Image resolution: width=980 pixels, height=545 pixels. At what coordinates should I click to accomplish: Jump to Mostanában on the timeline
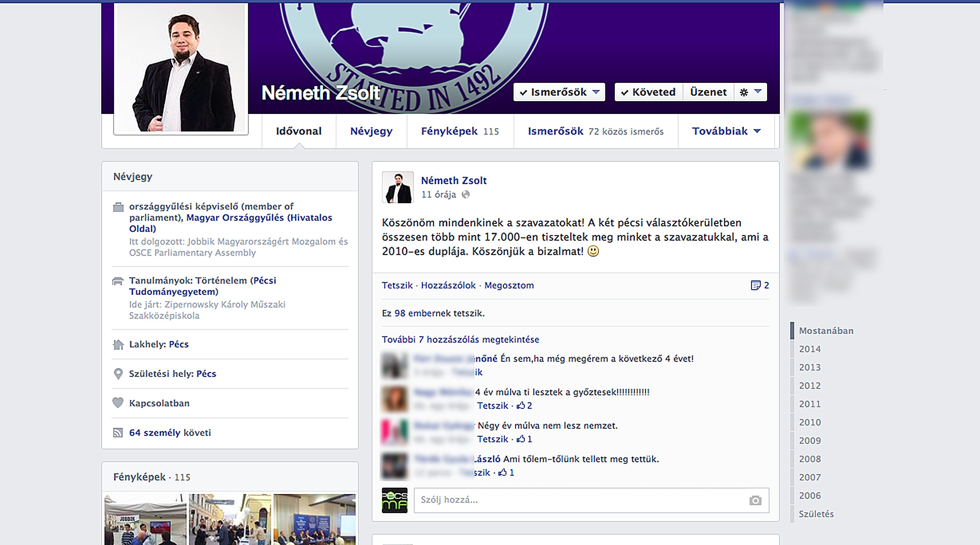(x=826, y=331)
